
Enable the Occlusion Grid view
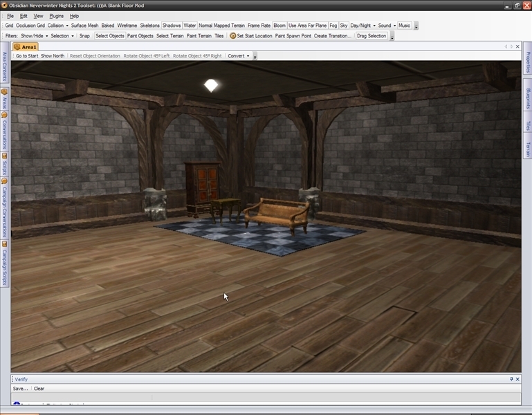(30, 26)
